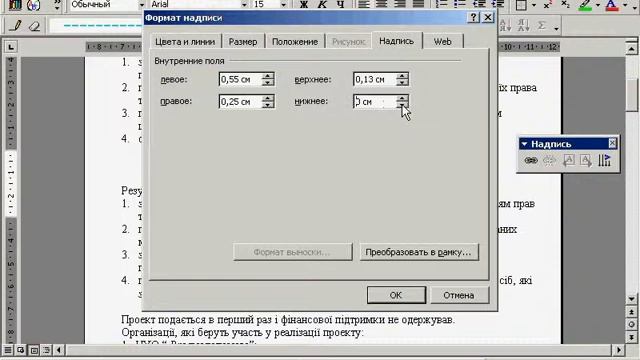Viewport: 640px width, 360px height.
Task: Click the Отмена button
Action: point(459,295)
